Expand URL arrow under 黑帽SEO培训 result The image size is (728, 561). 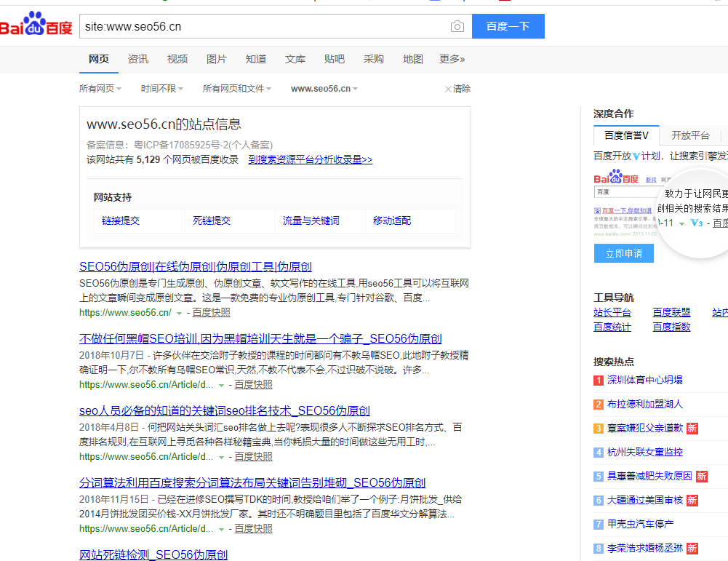222,386
